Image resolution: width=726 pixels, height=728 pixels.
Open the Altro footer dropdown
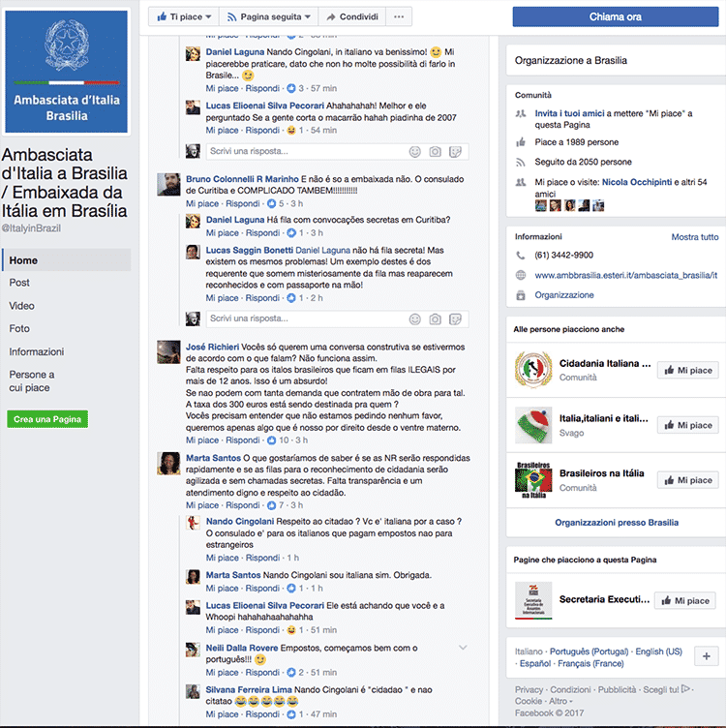(560, 701)
